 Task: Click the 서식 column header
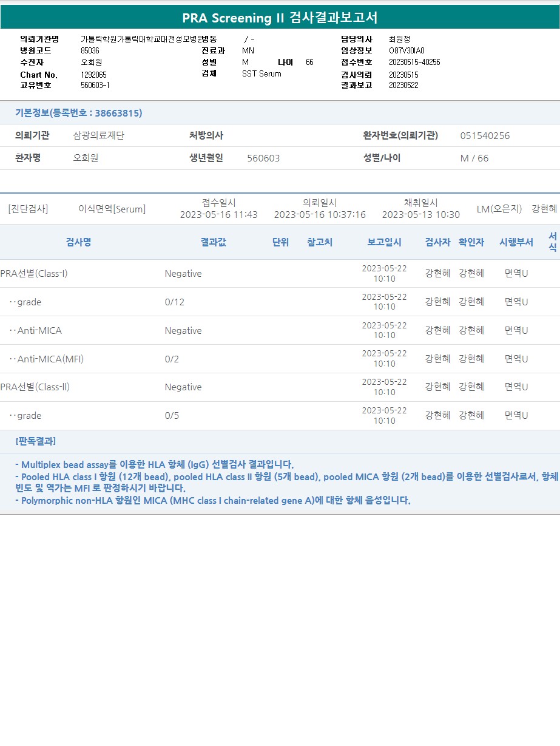[553, 242]
